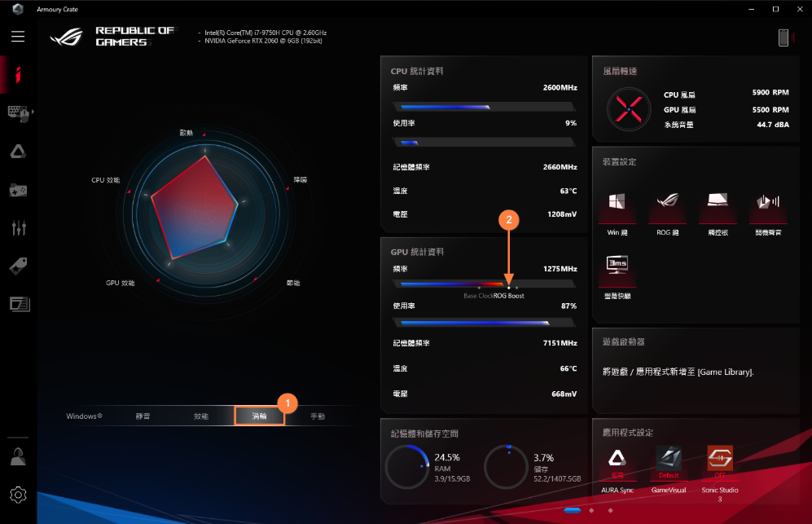Screen dimensions: 812x524
Task: Click the GPU 頻率 frequency bar
Action: tap(485, 284)
